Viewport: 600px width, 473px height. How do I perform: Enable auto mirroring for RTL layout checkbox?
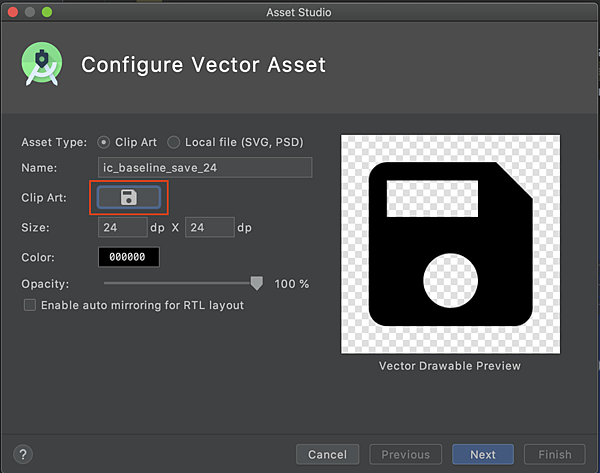pyautogui.click(x=30, y=305)
